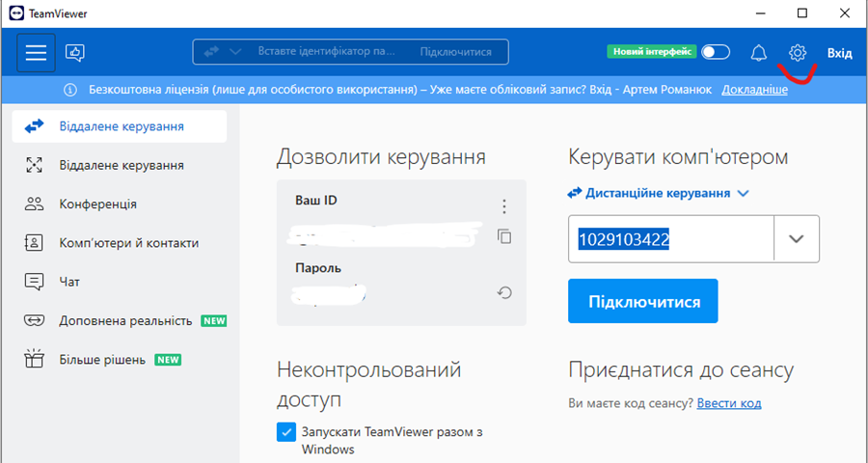Viewport: 868px width, 463px height.
Task: Click the partner ID field with 1029103422
Action: [671, 239]
